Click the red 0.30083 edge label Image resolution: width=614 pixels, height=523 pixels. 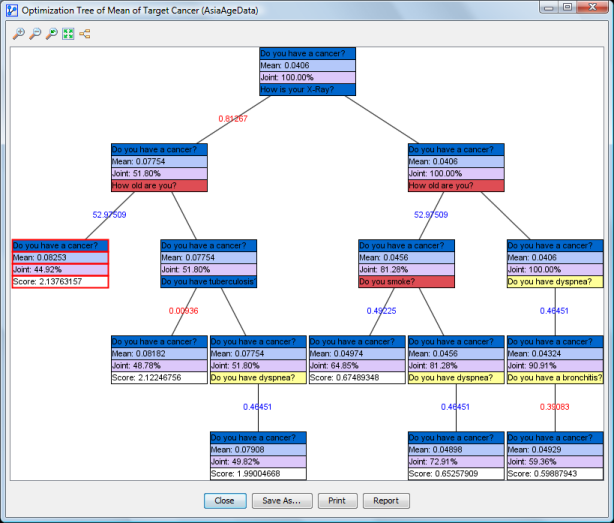555,407
